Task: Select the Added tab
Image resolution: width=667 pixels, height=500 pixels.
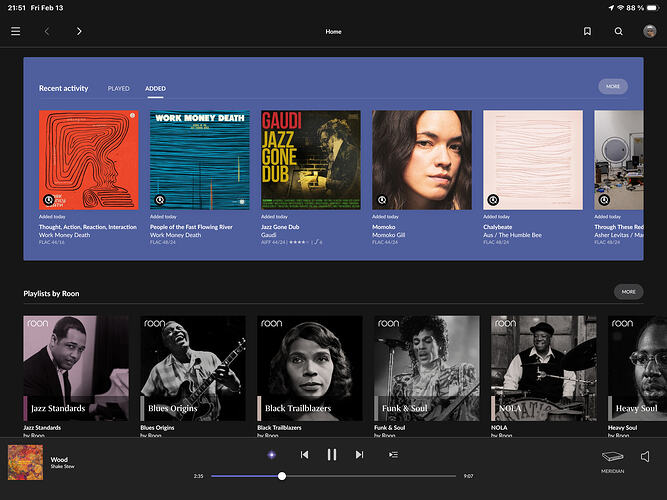Action: pyautogui.click(x=155, y=88)
